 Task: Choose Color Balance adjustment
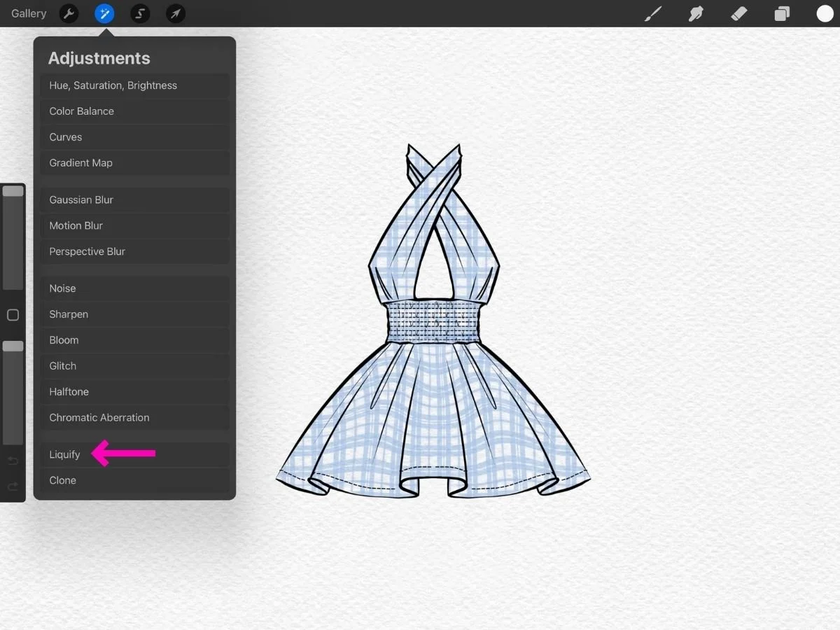(x=134, y=111)
